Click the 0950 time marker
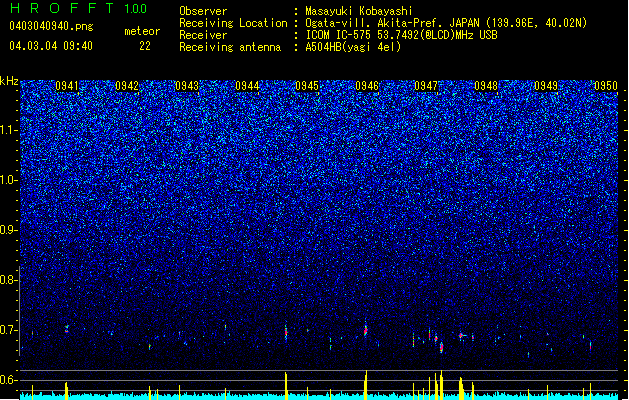Image resolution: width=629 pixels, height=400 pixels. pyautogui.click(x=606, y=86)
